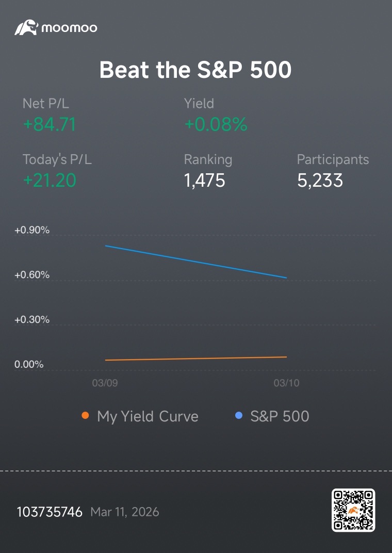Select the Beat the S&P 500 title

tap(195, 70)
